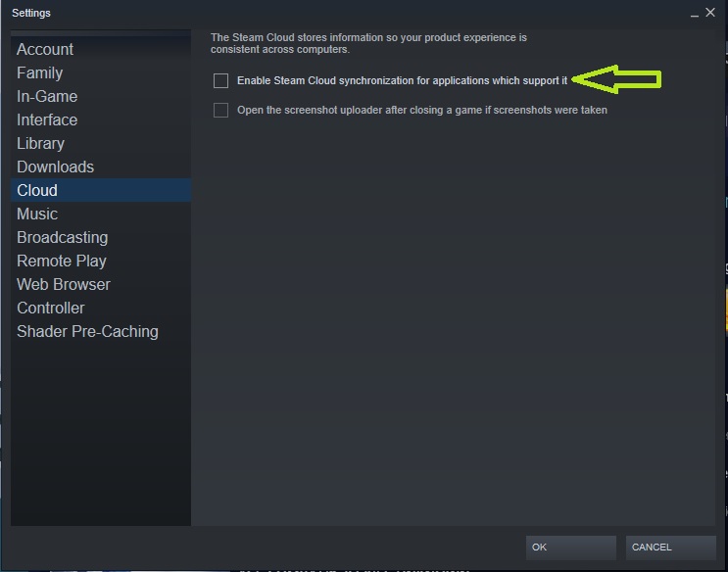Viewport: 728px width, 572px height.
Task: Select the Cloud settings category
Action: coord(101,190)
